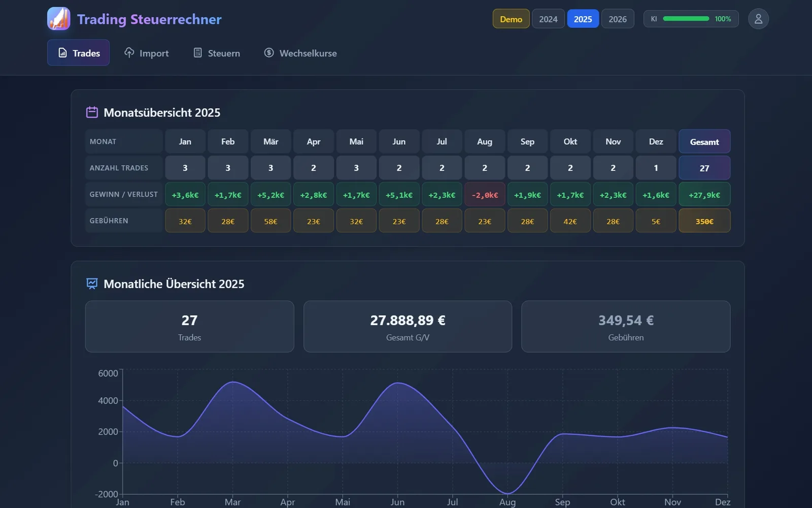Image resolution: width=812 pixels, height=508 pixels.
Task: Click the March fees cell 58€
Action: [270, 221]
